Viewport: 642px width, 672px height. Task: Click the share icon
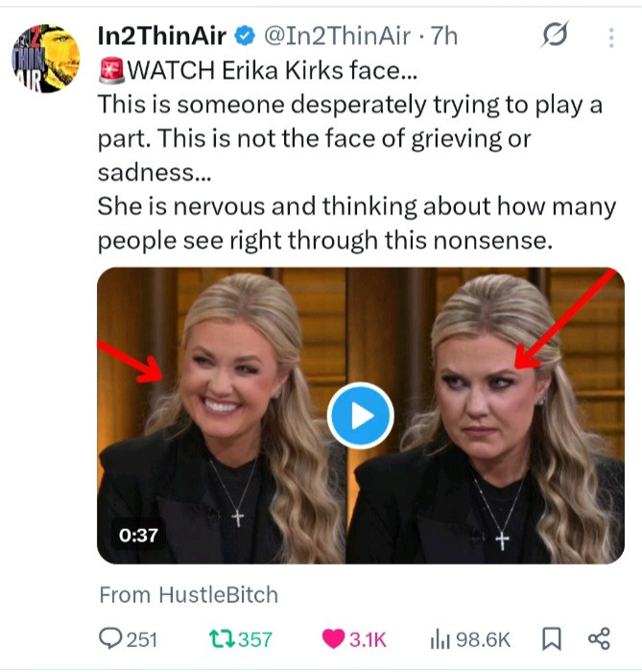(x=599, y=639)
